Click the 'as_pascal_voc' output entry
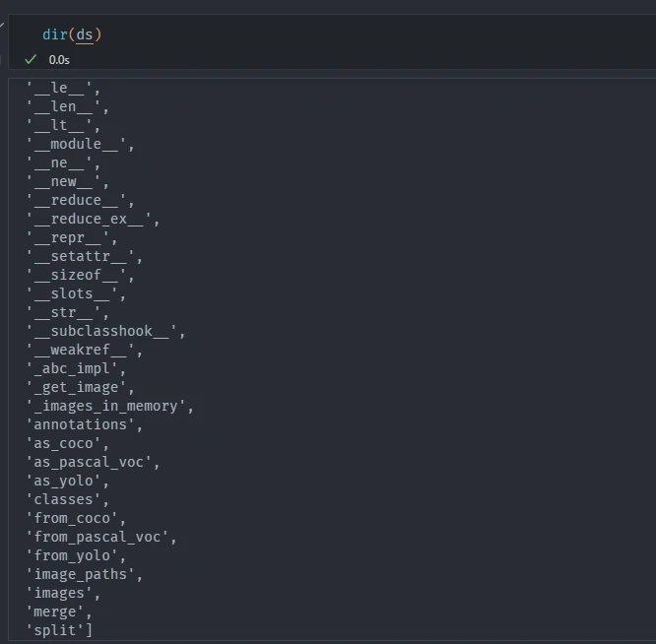 (x=93, y=462)
